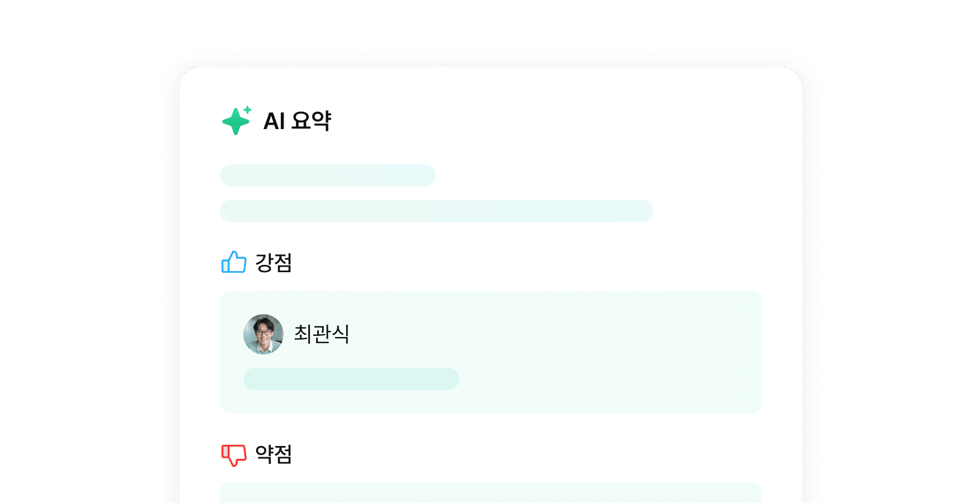This screenshot has height=503, width=980.
Task: Click the loading bar below 최관식's name
Action: coord(351,379)
